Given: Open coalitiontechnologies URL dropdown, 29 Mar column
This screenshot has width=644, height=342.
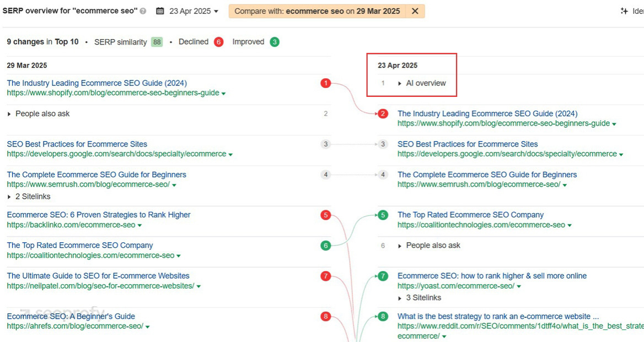Looking at the screenshot, I should pyautogui.click(x=179, y=256).
